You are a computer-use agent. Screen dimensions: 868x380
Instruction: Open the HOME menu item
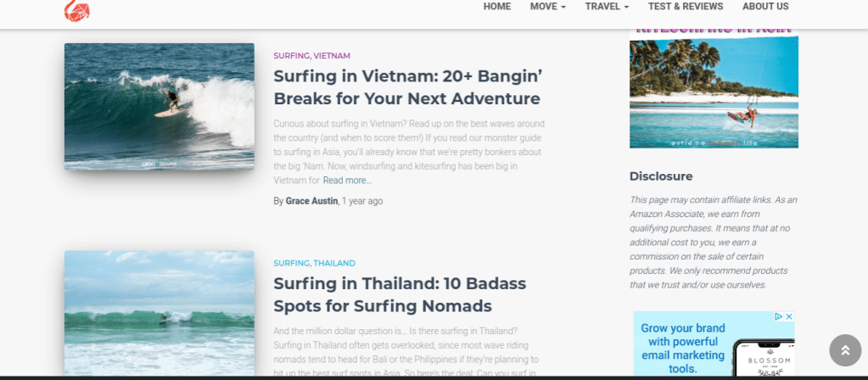click(497, 7)
